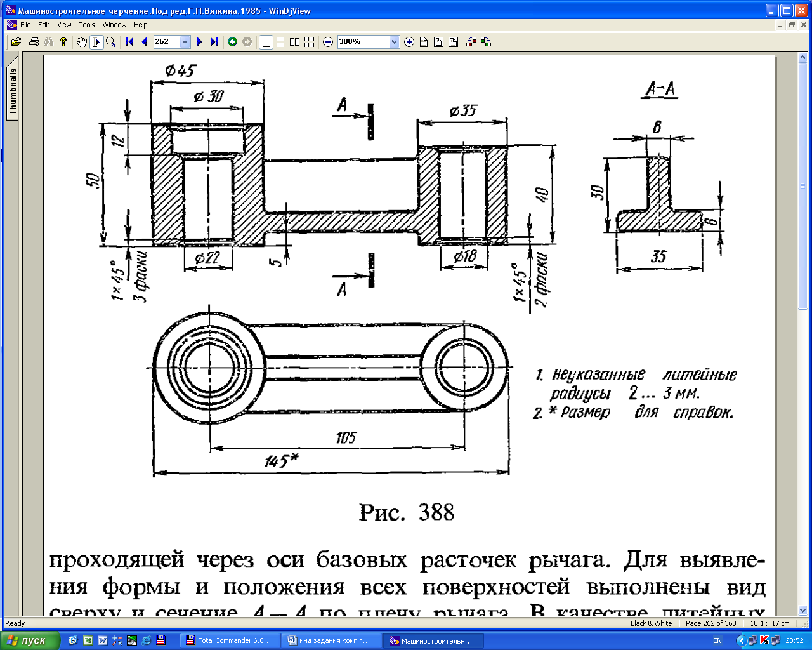The image size is (812, 650).
Task: Open the Edit menu
Action: click(x=44, y=25)
